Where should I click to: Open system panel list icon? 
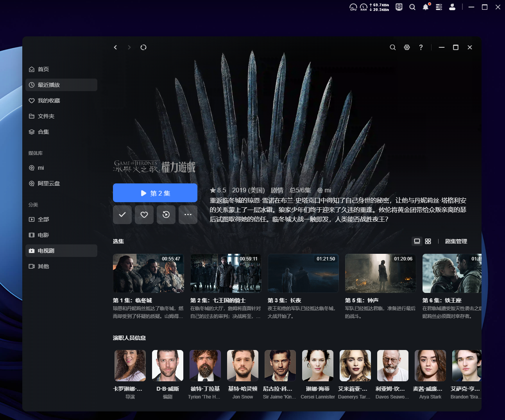(439, 7)
